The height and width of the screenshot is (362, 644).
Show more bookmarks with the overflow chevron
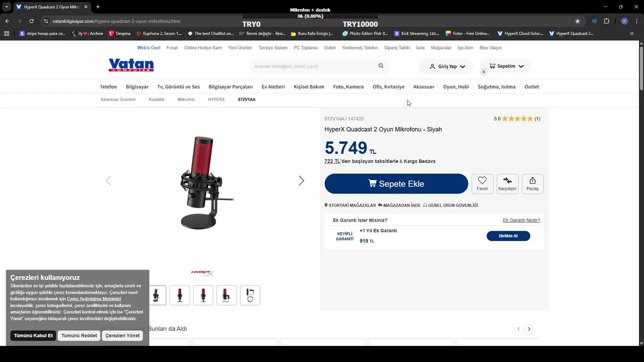point(631,34)
